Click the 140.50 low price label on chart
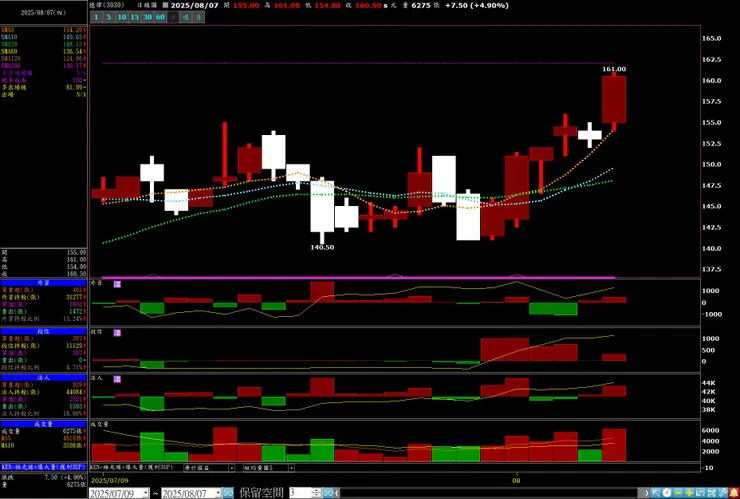 coord(322,247)
